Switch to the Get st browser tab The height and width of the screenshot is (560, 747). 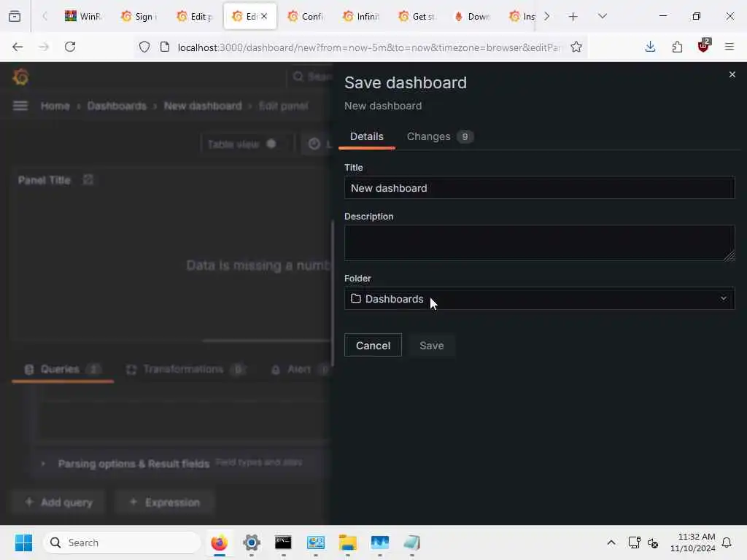pyautogui.click(x=417, y=16)
